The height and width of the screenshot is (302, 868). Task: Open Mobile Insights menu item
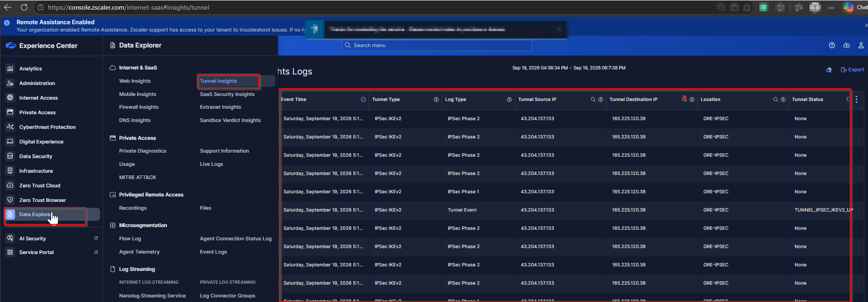137,94
